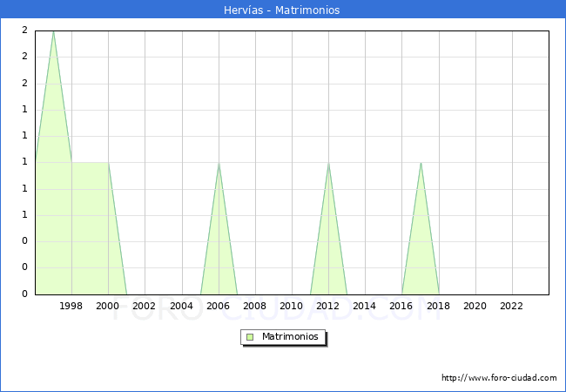
Task: Click the 2012 data peak
Action: [x=328, y=163]
